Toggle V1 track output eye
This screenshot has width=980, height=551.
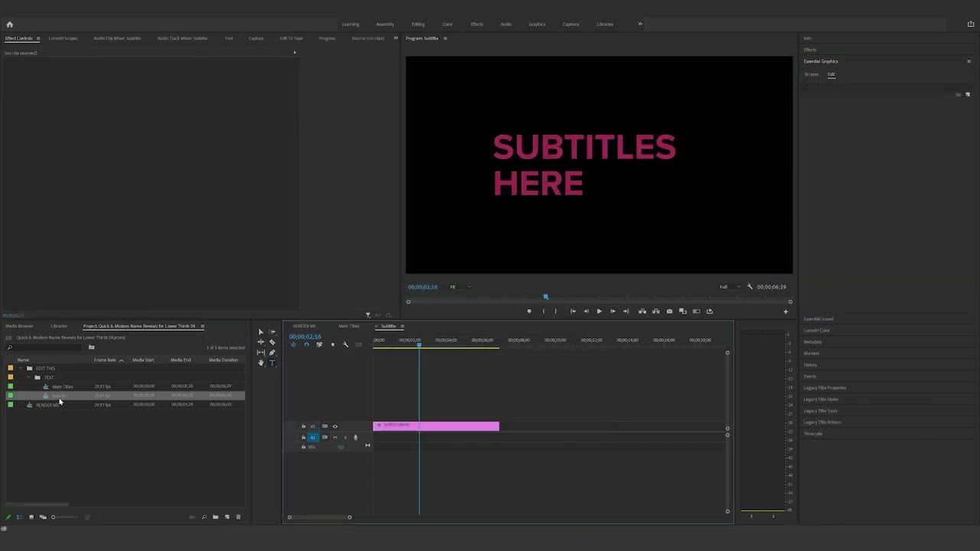pyautogui.click(x=335, y=426)
